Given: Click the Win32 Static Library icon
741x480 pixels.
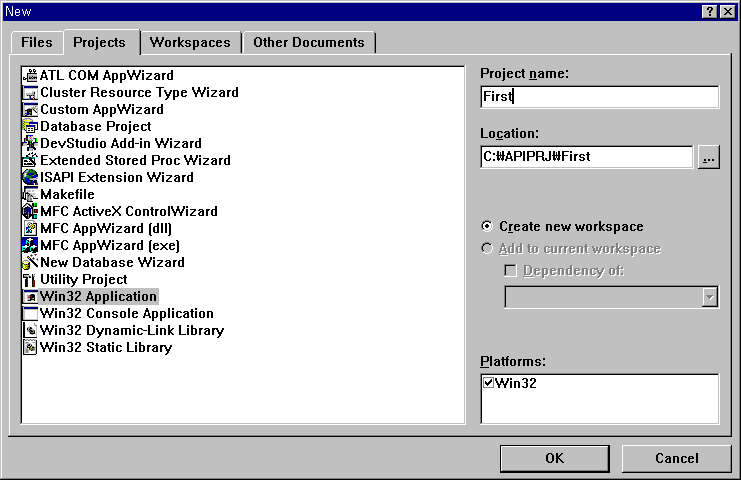Looking at the screenshot, I should coord(30,348).
